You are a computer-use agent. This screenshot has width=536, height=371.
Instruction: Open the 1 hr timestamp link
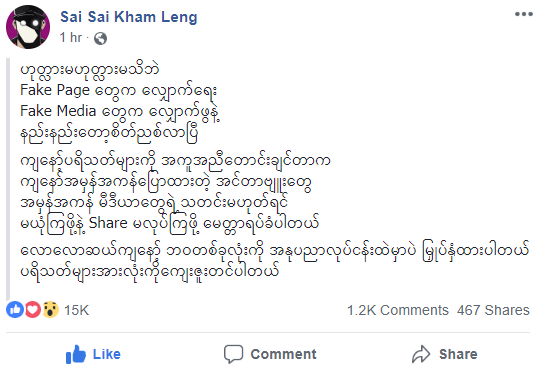[71, 38]
